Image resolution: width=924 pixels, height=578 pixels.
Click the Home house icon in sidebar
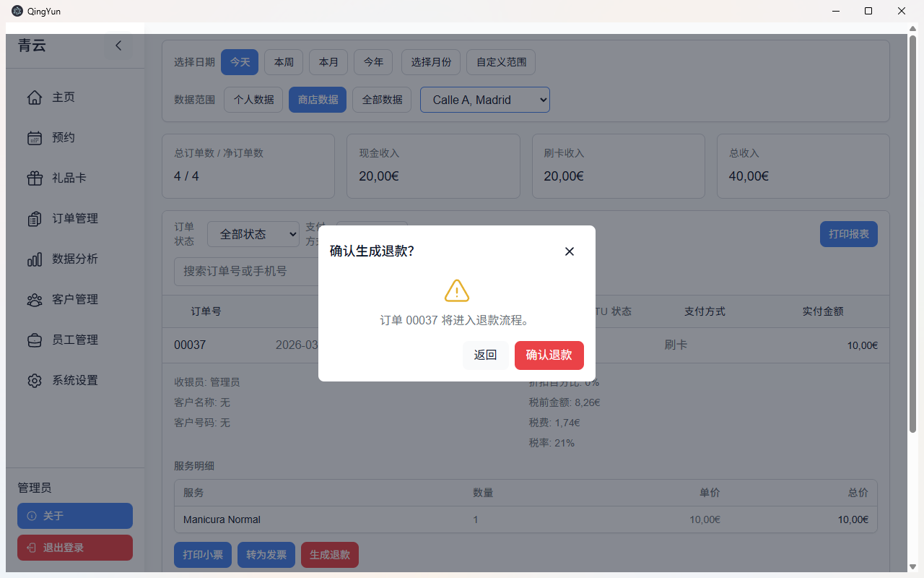pyautogui.click(x=35, y=98)
